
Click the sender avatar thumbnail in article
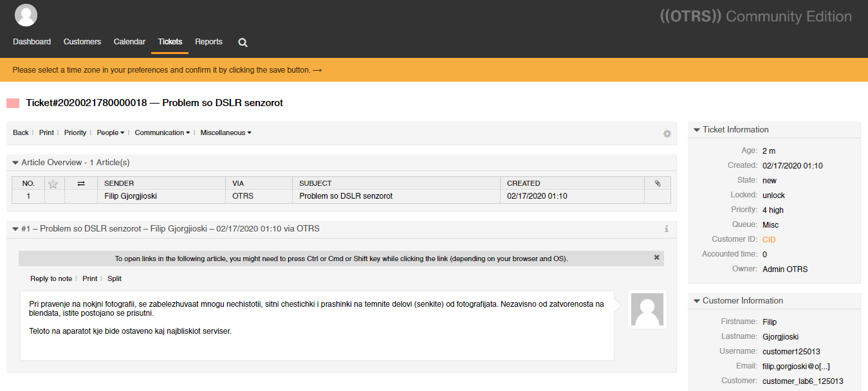pos(647,310)
